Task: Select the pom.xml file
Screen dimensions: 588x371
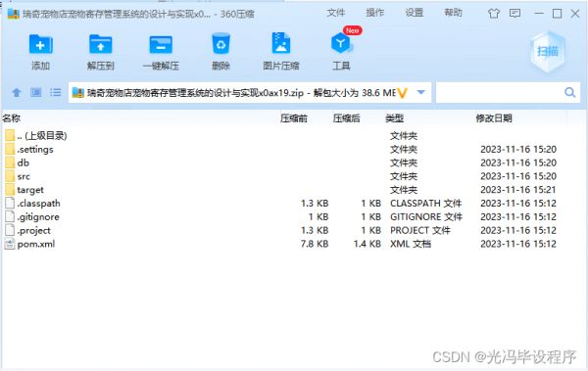Action: click(285, 244)
